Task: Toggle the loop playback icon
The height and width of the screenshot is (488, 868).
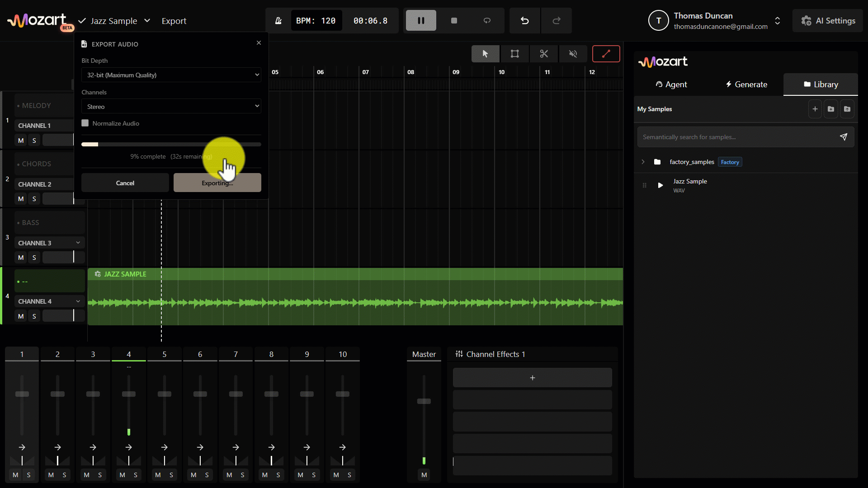Action: (x=487, y=21)
